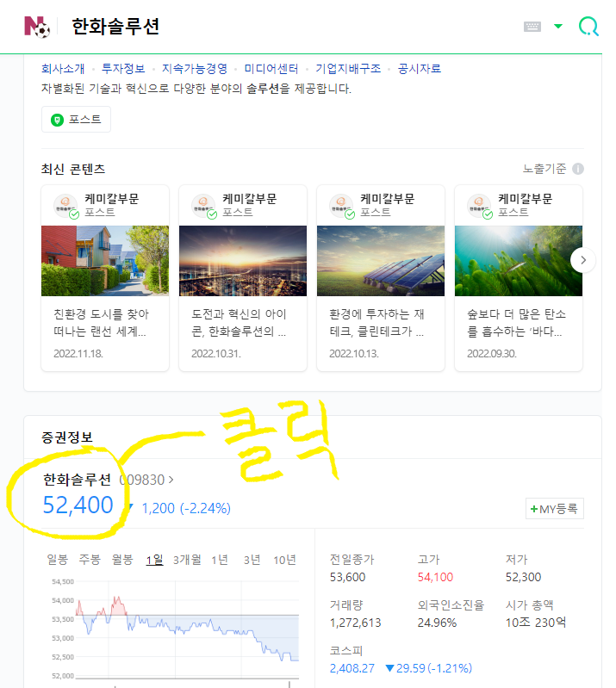Open the solar panel post thumbnail
The image size is (616, 688).
[381, 261]
